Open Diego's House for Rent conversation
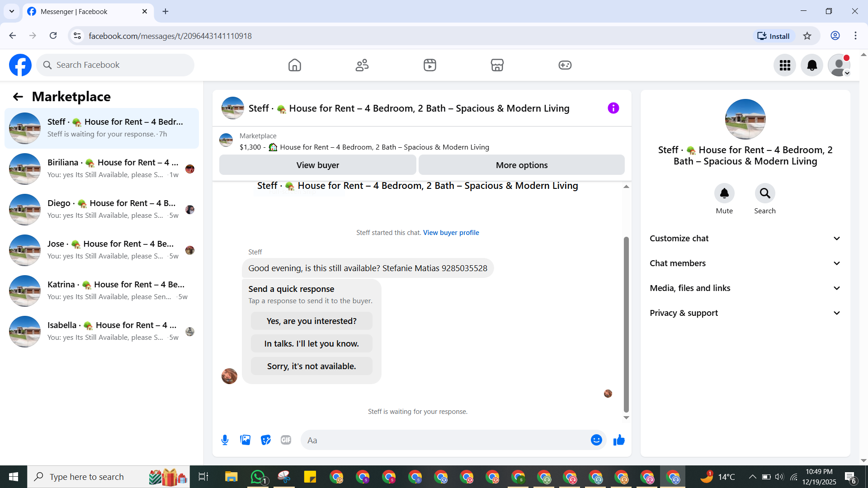The image size is (868, 488). pyautogui.click(x=102, y=209)
